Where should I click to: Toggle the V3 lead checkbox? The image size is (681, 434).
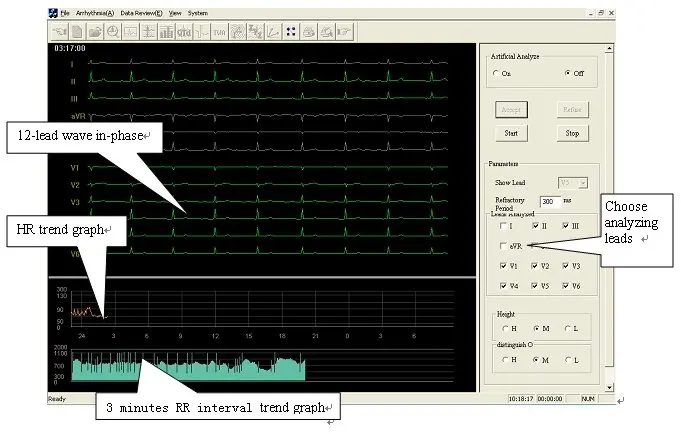(x=565, y=266)
